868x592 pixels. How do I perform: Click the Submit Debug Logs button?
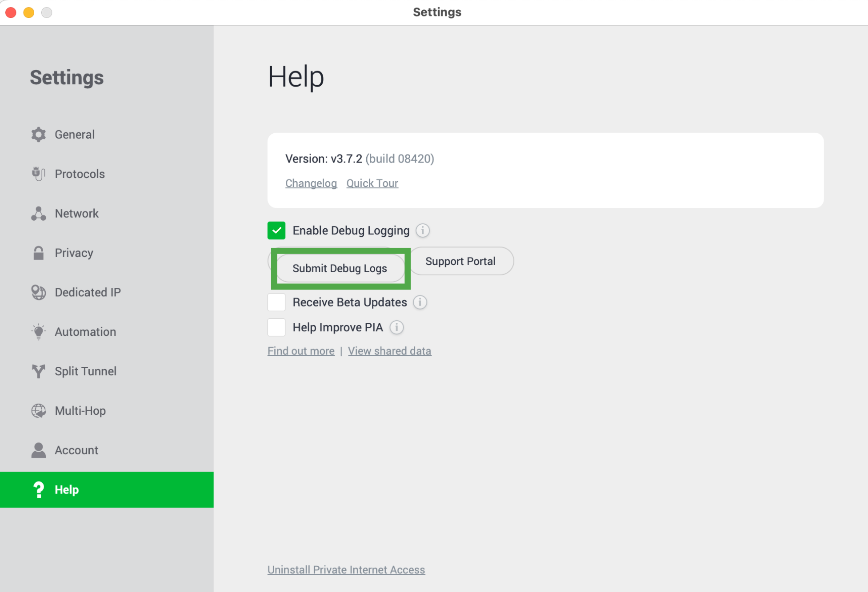click(340, 268)
